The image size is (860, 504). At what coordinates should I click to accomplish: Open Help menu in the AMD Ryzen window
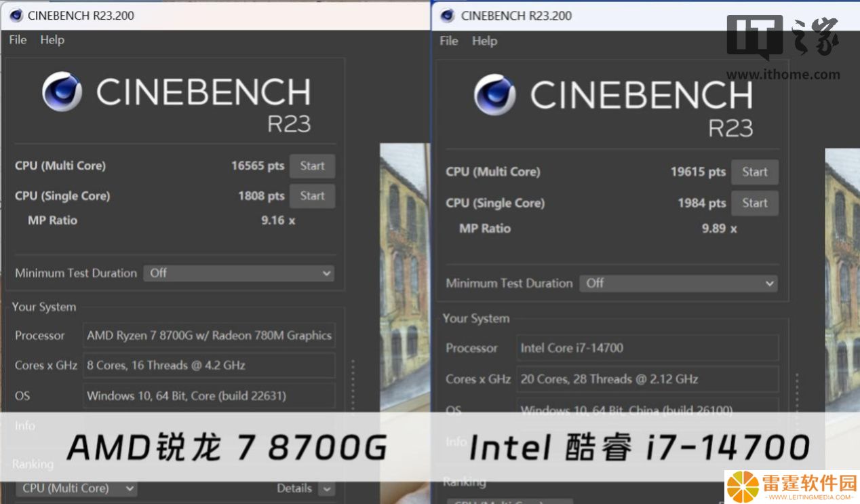point(52,40)
